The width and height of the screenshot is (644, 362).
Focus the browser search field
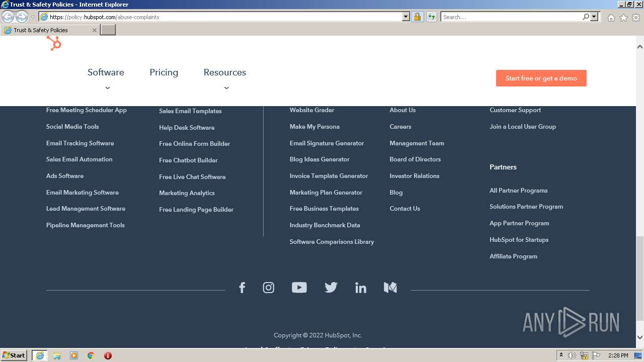pos(511,17)
